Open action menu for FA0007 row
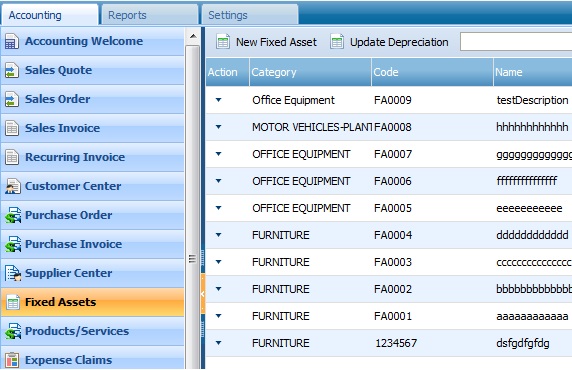Viewport: 572px width, 370px height. [219, 154]
